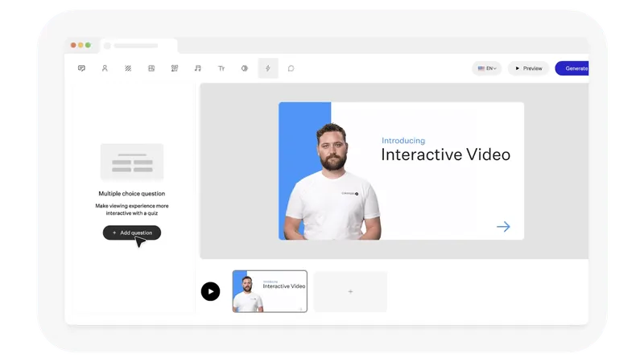Click the image media icon
This screenshot has width=644, height=362.
click(x=151, y=68)
